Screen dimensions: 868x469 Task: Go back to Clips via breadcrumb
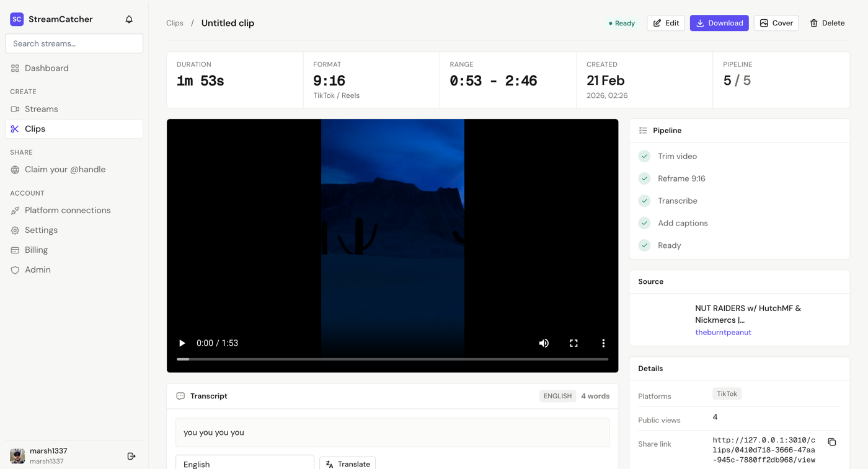pos(175,23)
